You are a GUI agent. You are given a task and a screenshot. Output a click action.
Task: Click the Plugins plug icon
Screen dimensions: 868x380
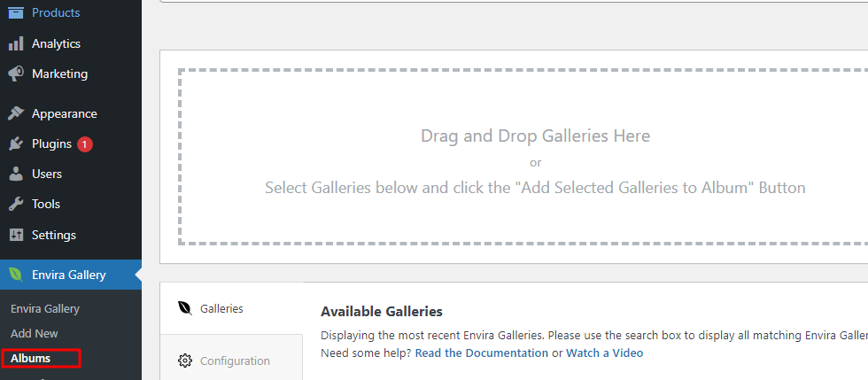(16, 143)
